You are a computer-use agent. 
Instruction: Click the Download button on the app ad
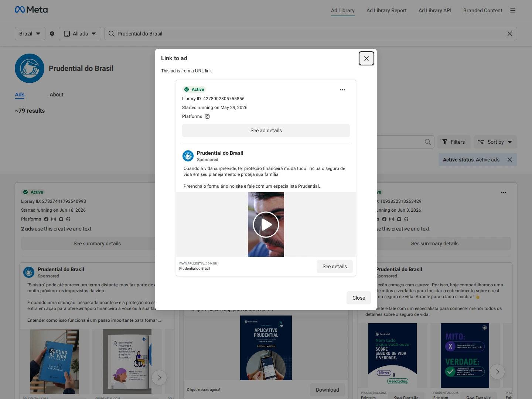pos(327,390)
